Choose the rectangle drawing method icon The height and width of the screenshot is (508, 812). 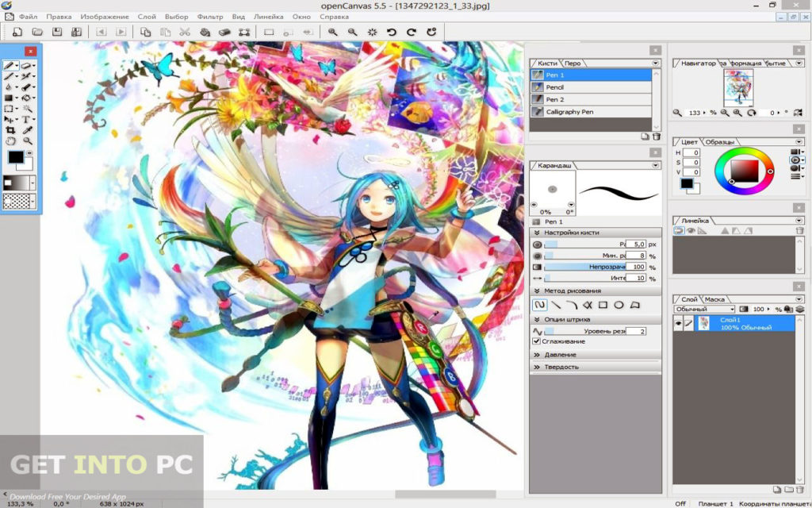(x=603, y=306)
